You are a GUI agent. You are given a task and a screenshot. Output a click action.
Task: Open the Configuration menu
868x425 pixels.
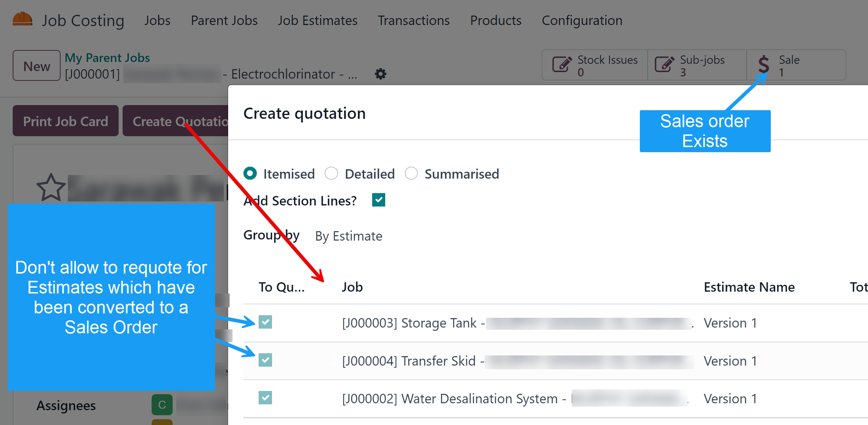(x=582, y=21)
